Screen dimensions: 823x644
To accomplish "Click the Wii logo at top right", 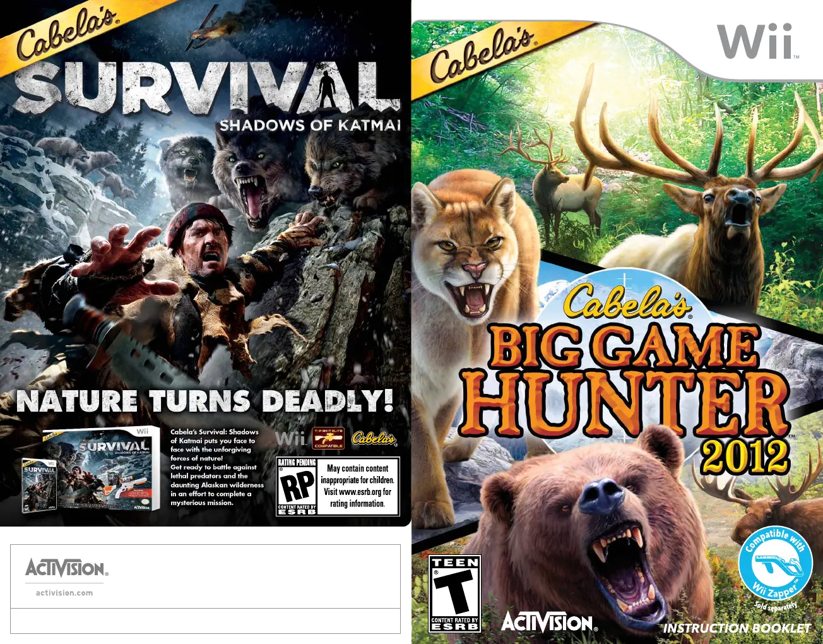I will pyautogui.click(x=757, y=42).
